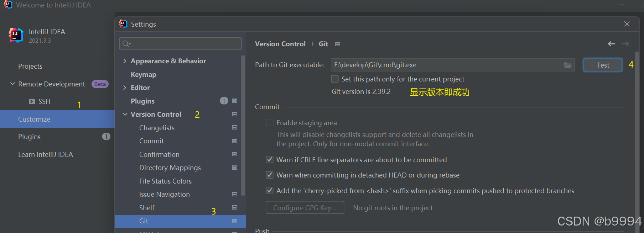
Task: Open SSH under Remote Development
Action: pos(44,101)
